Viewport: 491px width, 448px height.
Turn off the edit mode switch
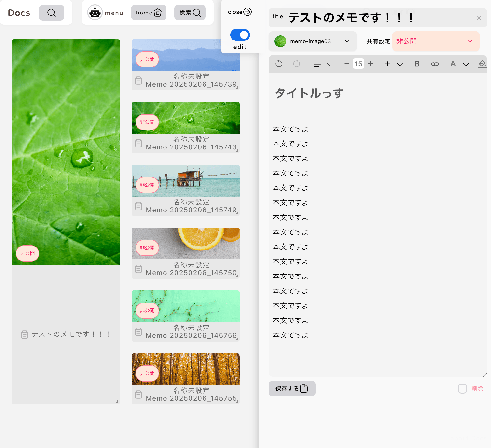(240, 35)
